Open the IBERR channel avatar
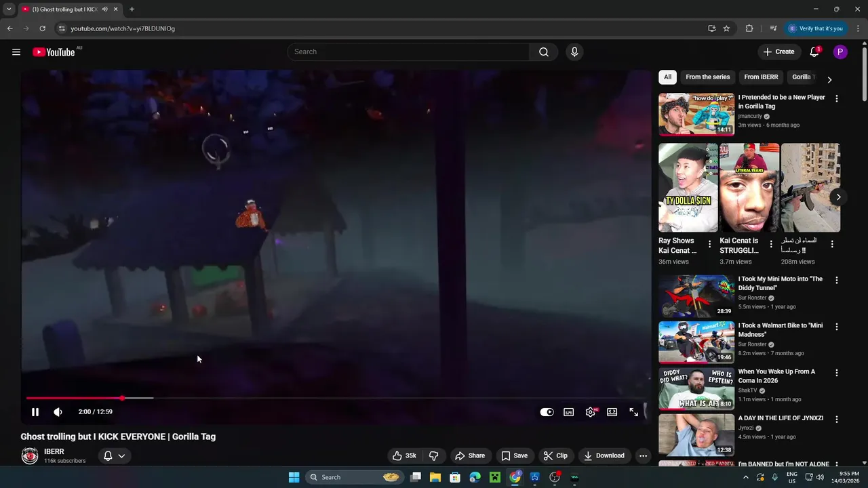Image resolution: width=868 pixels, height=488 pixels. click(30, 456)
